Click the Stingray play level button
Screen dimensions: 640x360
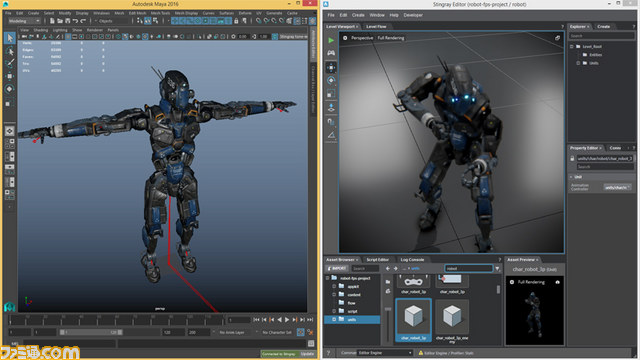[331, 40]
